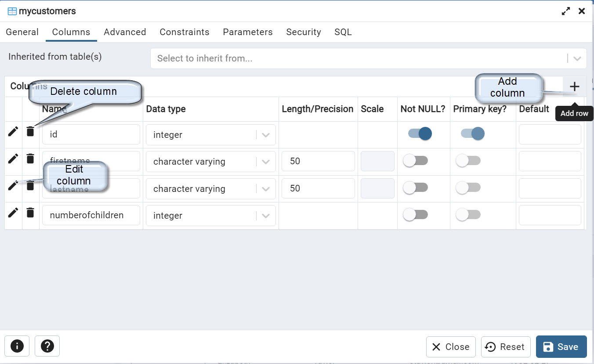Maximize the mycustomers dialog with the expand arrows

tap(566, 11)
